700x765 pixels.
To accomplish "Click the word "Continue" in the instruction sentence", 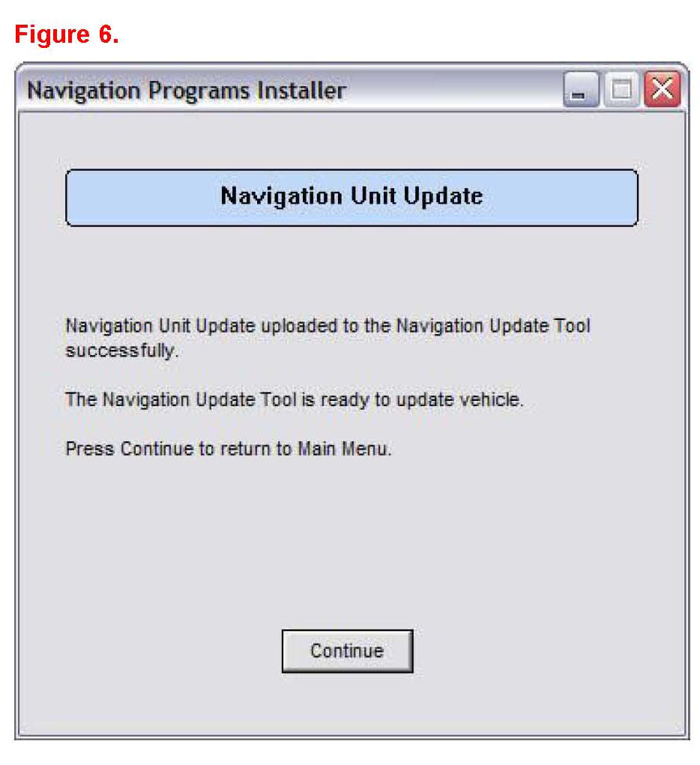I will point(157,448).
